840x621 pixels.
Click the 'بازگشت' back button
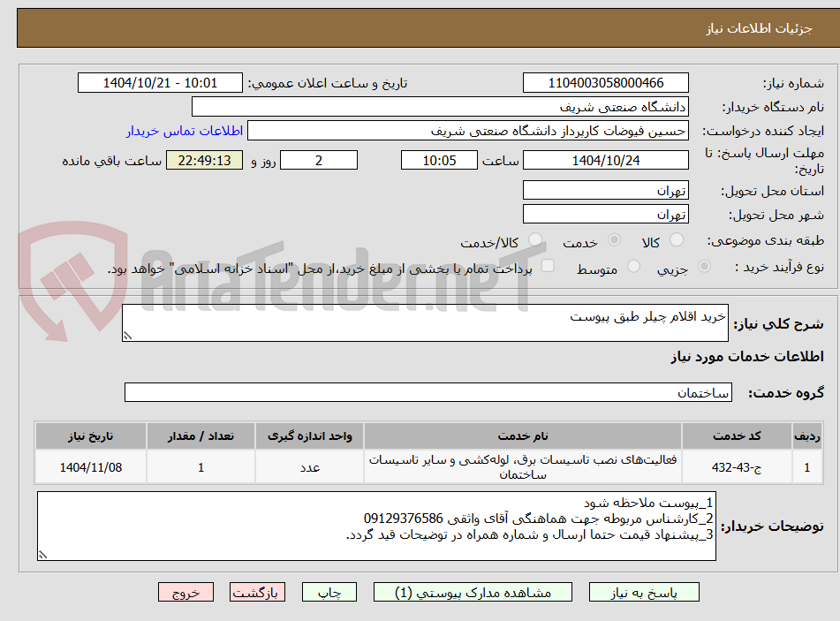coord(257,592)
